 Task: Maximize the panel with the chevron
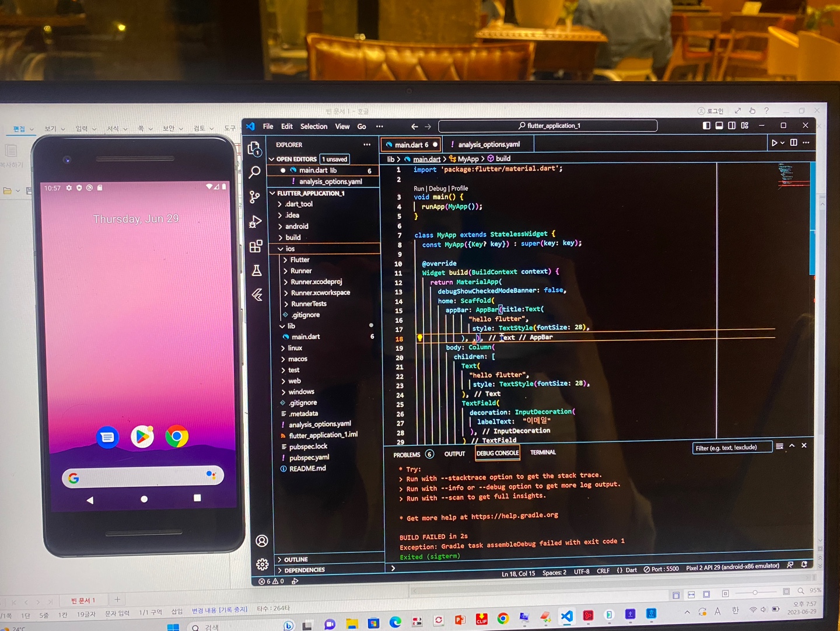(792, 445)
